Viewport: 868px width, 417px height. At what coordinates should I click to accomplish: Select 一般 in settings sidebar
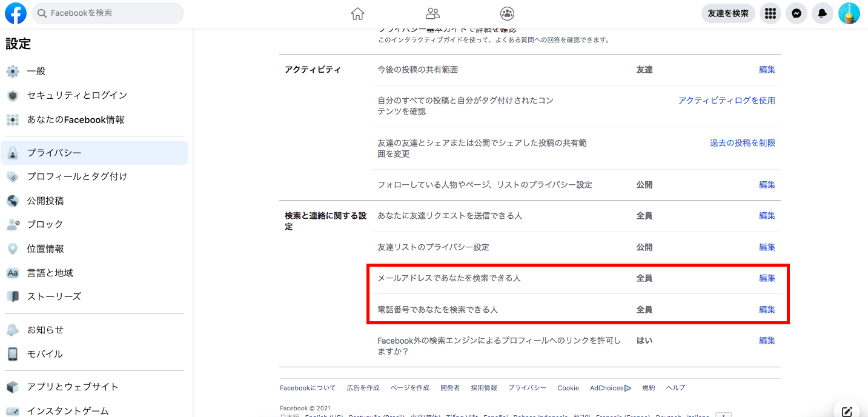coord(94,72)
